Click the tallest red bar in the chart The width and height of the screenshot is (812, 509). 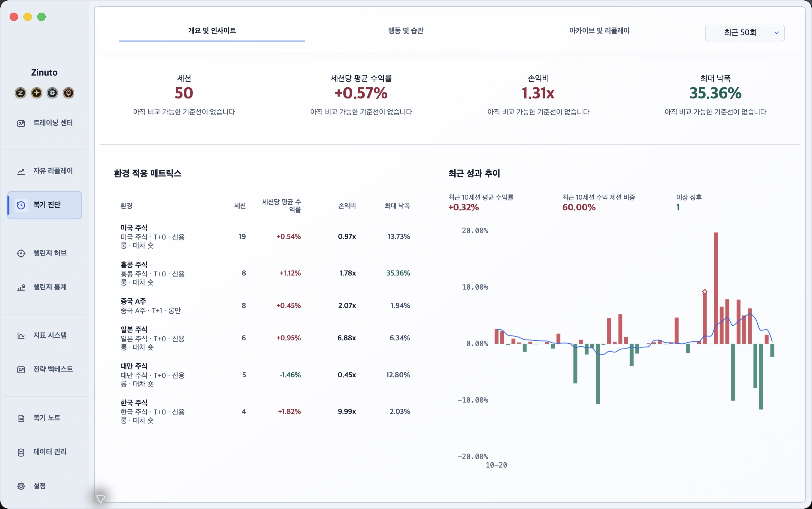pyautogui.click(x=716, y=288)
